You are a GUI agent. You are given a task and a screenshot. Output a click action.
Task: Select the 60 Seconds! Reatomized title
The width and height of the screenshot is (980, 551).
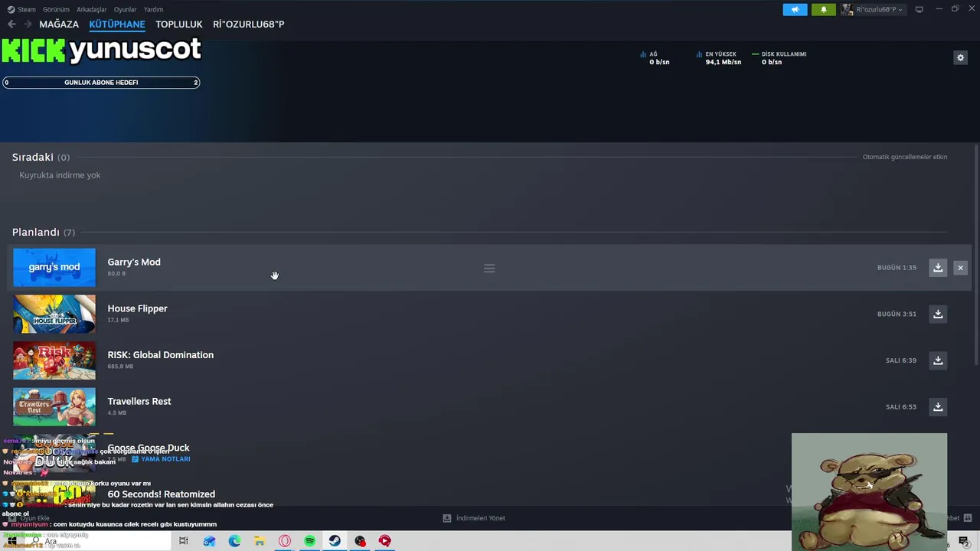pos(161,494)
